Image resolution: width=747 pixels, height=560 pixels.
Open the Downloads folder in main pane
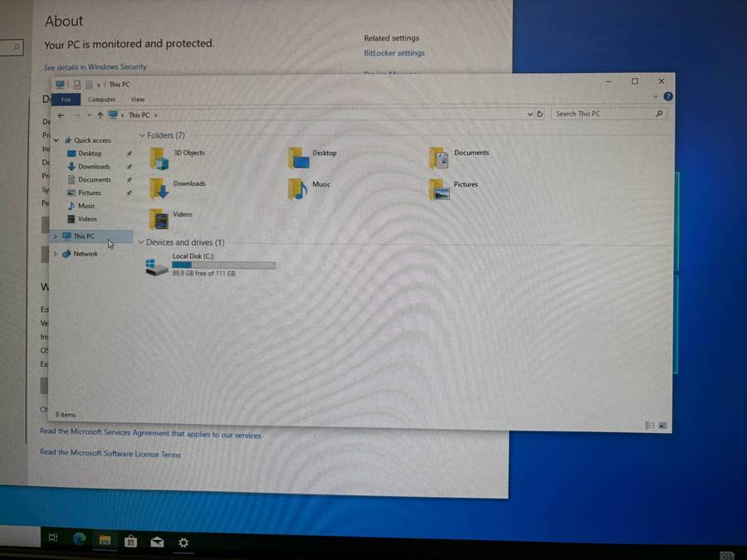click(x=159, y=188)
